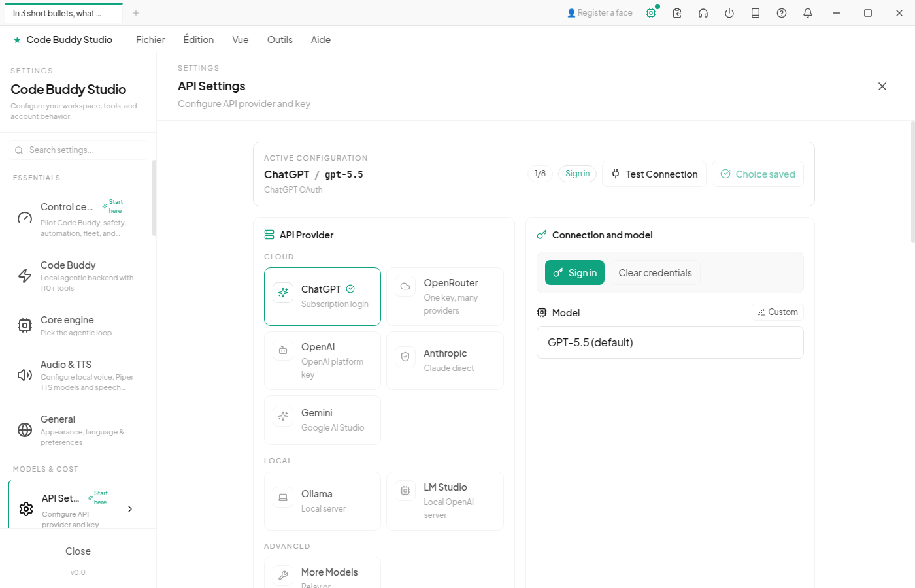
Task: Open the Aide menu
Action: pos(321,40)
